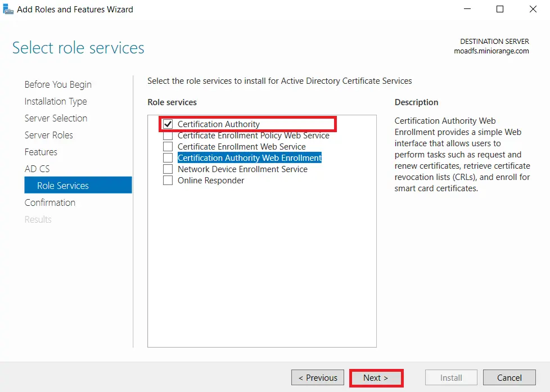
Task: Check Certification Authority Web Enrollment
Action: point(167,158)
